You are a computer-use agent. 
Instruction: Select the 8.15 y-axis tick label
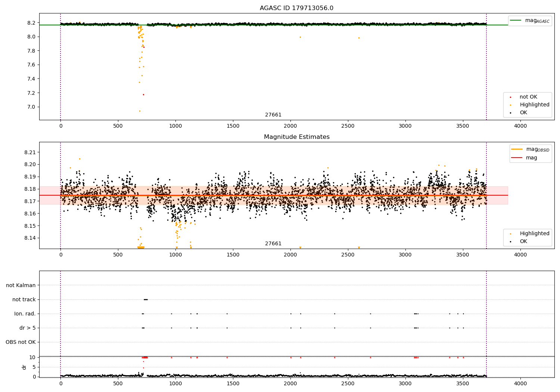tap(30, 226)
